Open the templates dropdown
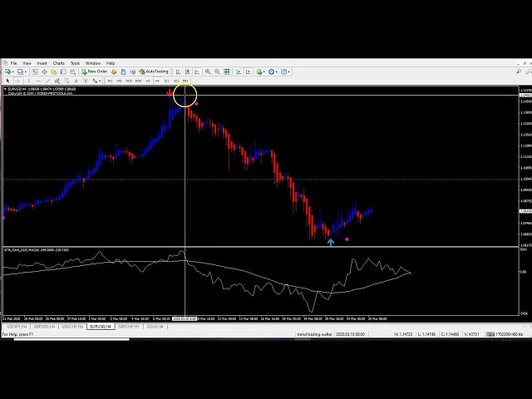The image size is (532, 399). click(x=287, y=71)
